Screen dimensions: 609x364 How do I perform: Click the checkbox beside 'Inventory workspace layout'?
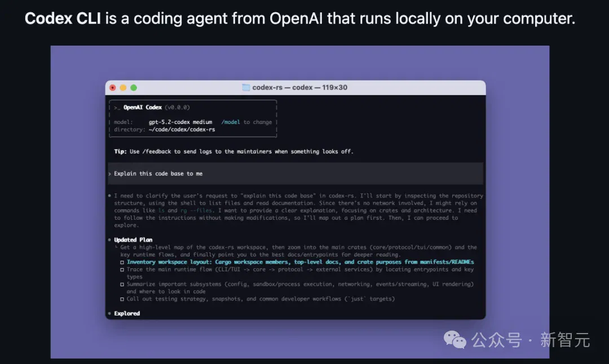point(122,263)
